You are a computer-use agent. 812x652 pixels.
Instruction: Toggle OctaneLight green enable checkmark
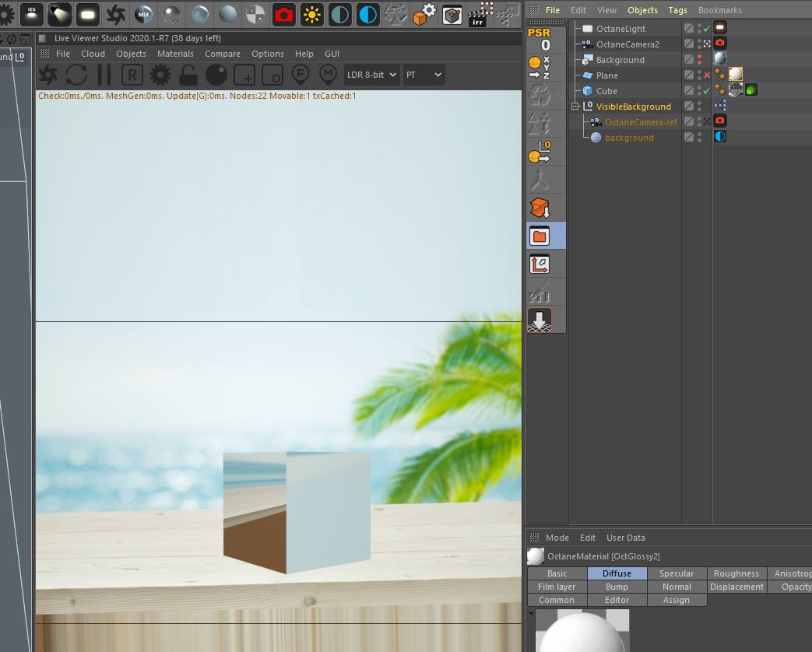point(706,29)
